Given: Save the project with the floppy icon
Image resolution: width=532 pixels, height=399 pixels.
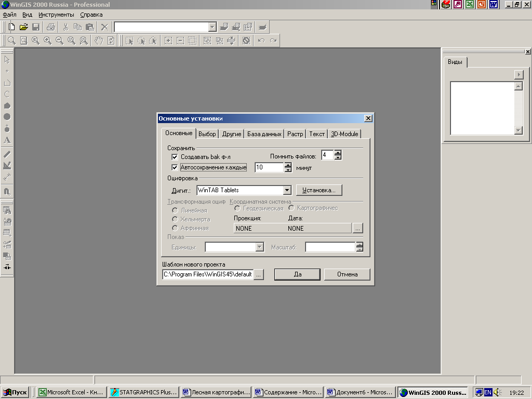Looking at the screenshot, I should click(36, 27).
